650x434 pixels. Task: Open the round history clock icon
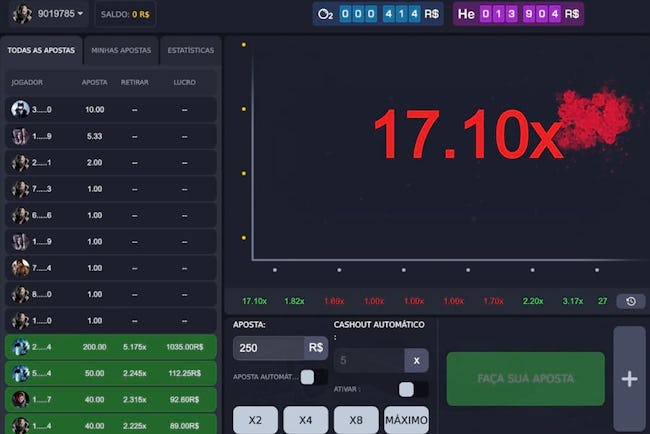pyautogui.click(x=631, y=301)
